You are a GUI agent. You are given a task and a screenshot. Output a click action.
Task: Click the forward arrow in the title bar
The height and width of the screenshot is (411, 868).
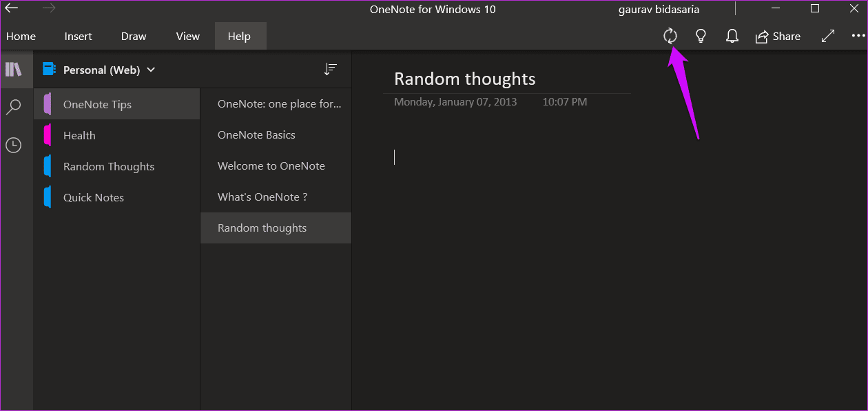point(49,9)
